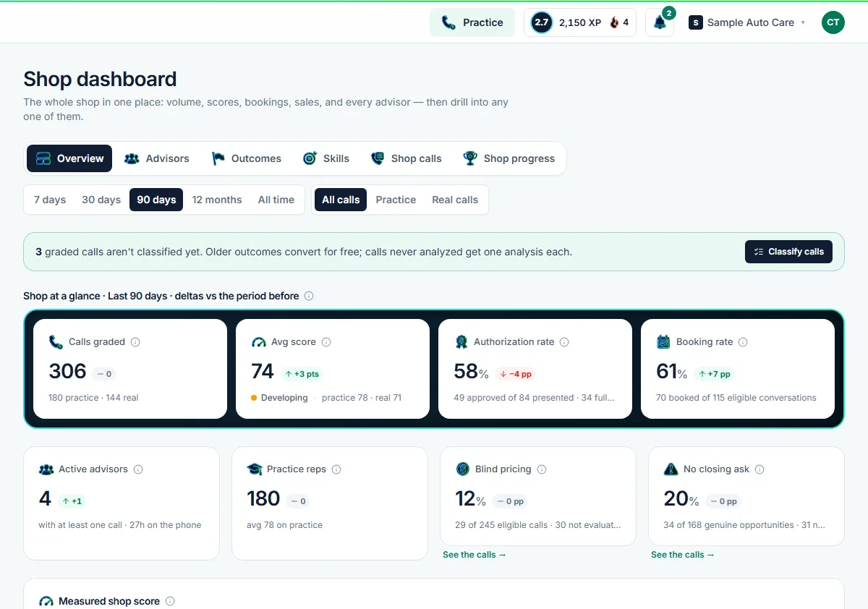868x609 pixels.
Task: Click the Classify calls button
Action: (788, 252)
